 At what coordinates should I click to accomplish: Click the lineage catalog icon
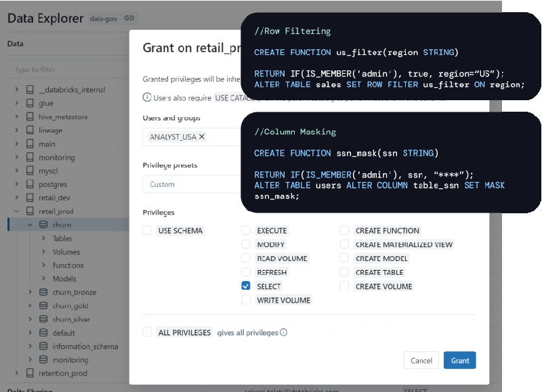pyautogui.click(x=30, y=130)
